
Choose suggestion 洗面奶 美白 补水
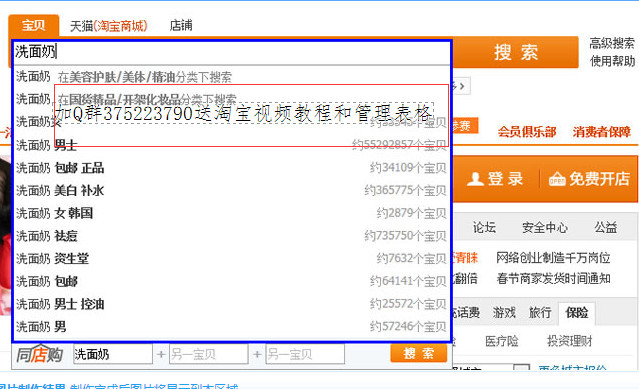click(x=231, y=191)
